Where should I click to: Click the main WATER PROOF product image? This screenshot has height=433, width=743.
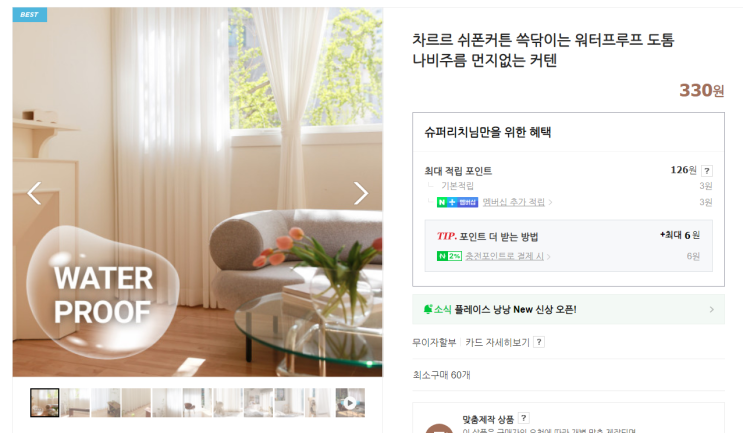tap(198, 192)
